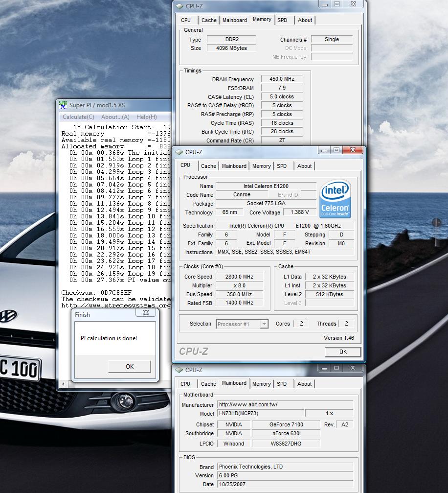The width and height of the screenshot is (448, 493).
Task: Click the 'DDR2' memory type value
Action: 231,39
